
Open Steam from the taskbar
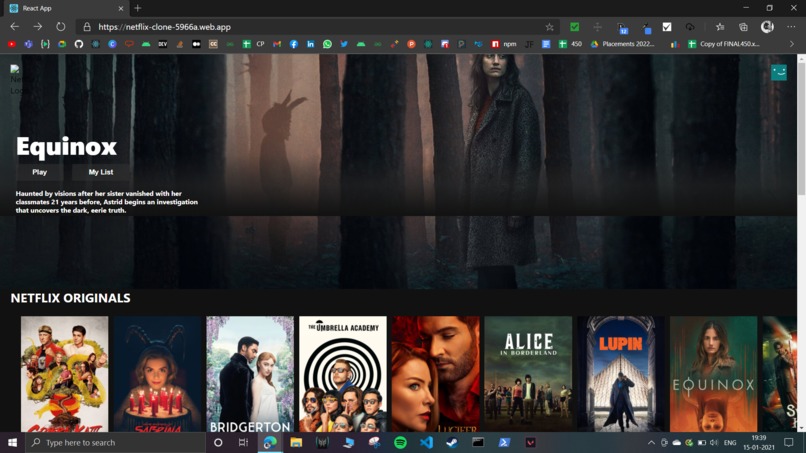[452, 442]
